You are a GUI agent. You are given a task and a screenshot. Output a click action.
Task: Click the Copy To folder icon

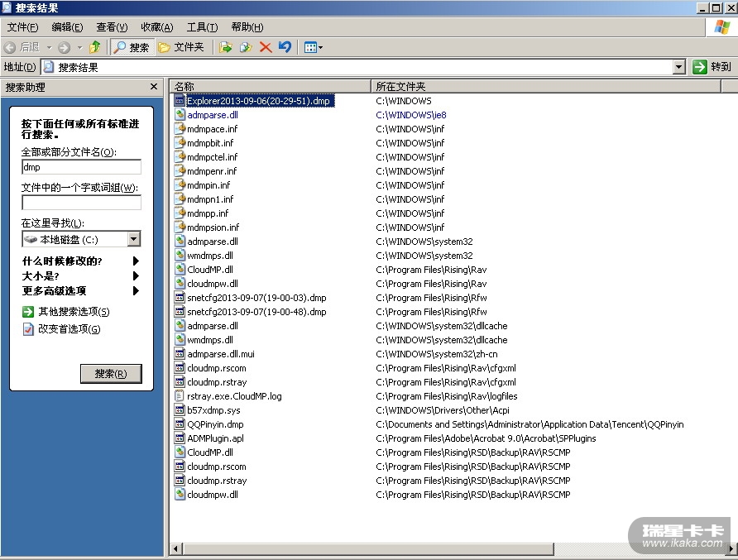pos(245,47)
